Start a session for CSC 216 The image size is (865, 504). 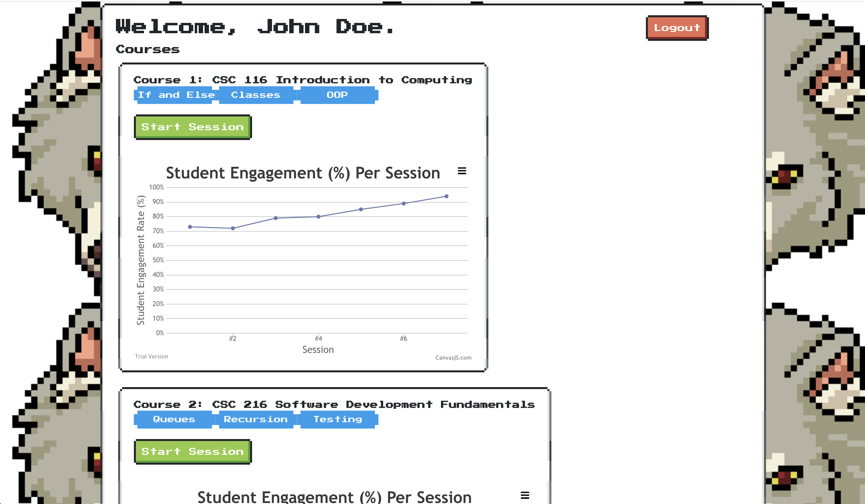tap(192, 452)
